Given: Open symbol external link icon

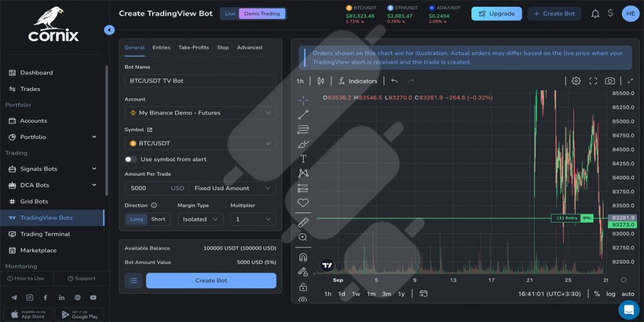Looking at the screenshot, I should tap(150, 130).
